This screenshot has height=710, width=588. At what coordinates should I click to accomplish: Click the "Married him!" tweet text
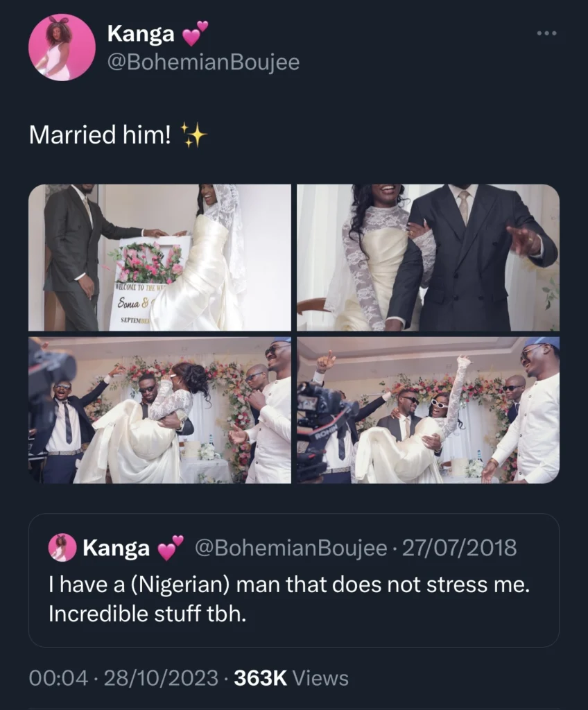[99, 135]
